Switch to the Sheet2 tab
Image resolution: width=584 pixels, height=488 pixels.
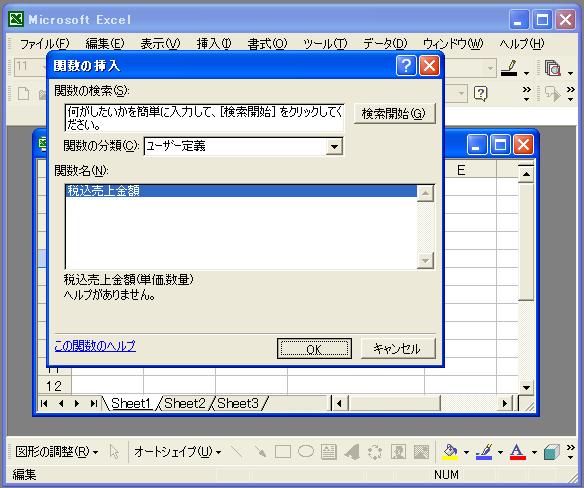(x=185, y=403)
